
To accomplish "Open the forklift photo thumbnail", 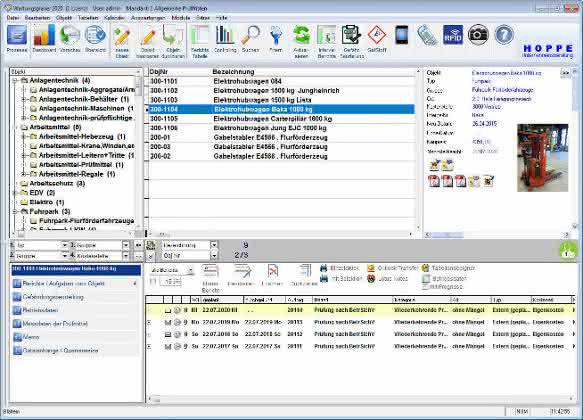I will [x=542, y=158].
